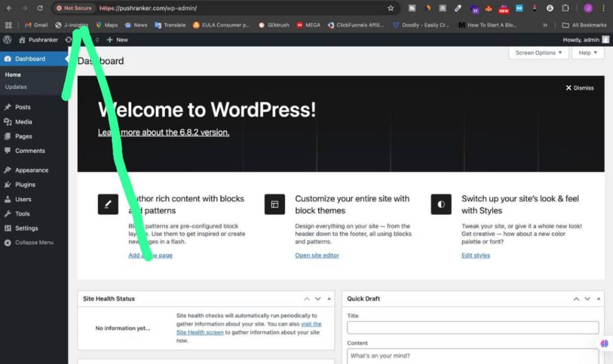Image resolution: width=613 pixels, height=364 pixels.
Task: Open the How To Start A Blog bookmark
Action: tap(487, 25)
